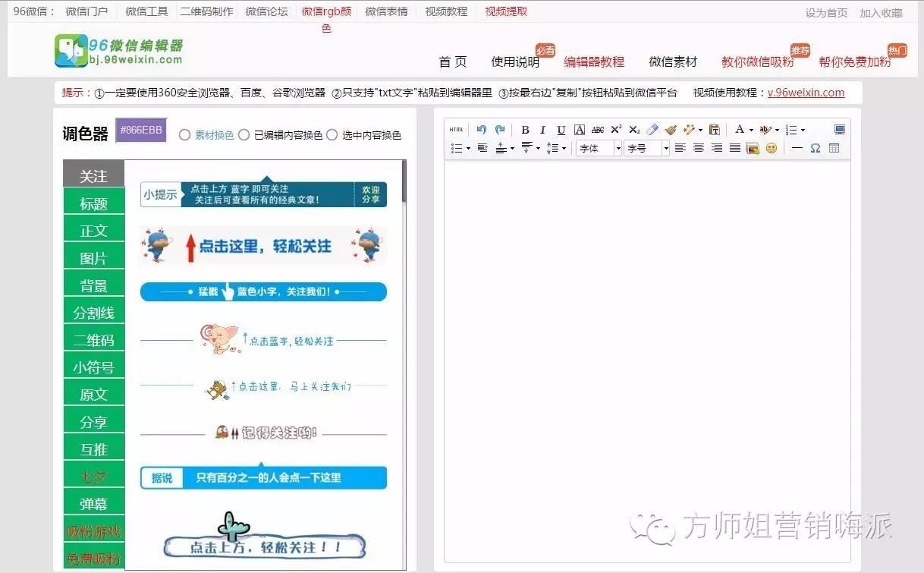
Task: Click the Bold formatting icon
Action: (x=525, y=130)
